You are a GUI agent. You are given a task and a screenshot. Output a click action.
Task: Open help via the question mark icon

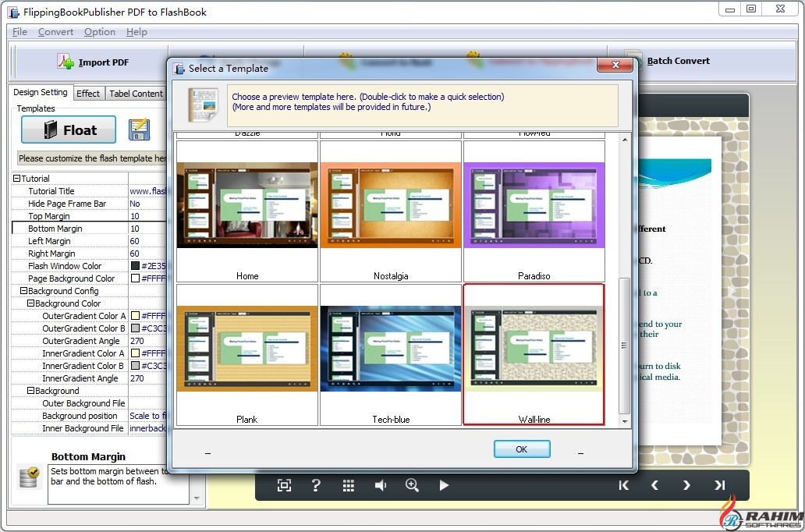pyautogui.click(x=316, y=485)
